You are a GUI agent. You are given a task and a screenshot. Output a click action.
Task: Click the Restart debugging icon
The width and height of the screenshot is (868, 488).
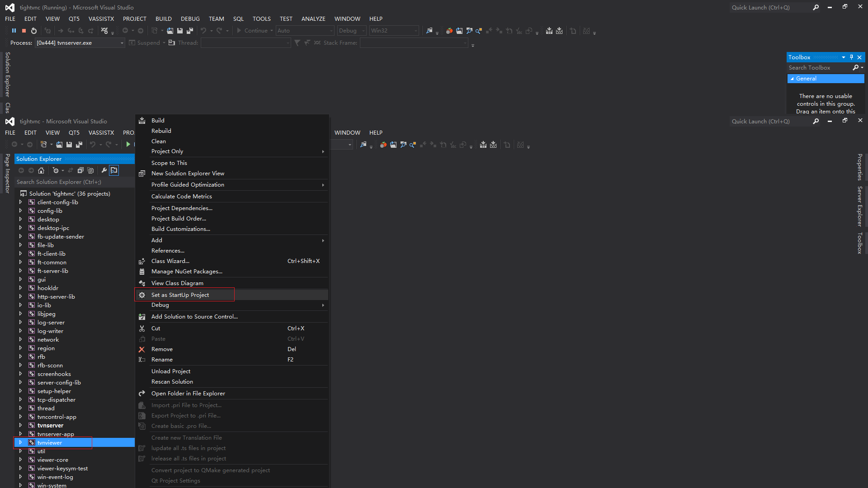pos(33,30)
